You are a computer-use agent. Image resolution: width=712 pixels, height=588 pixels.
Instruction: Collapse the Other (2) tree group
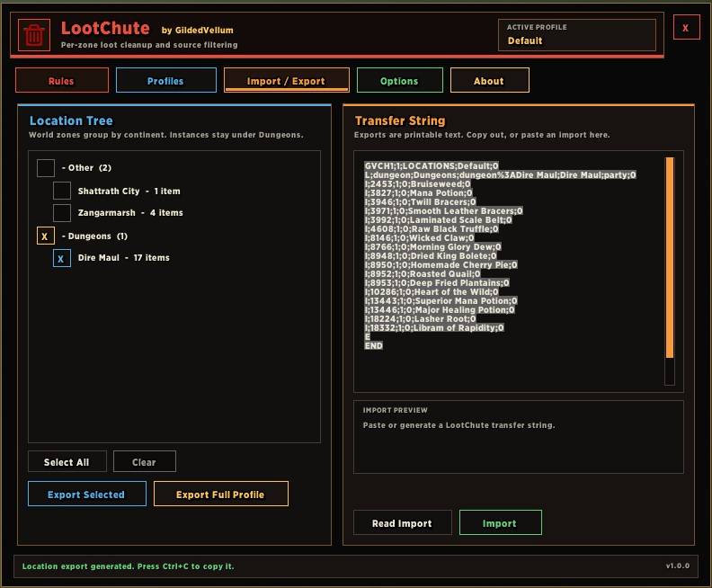[86, 168]
